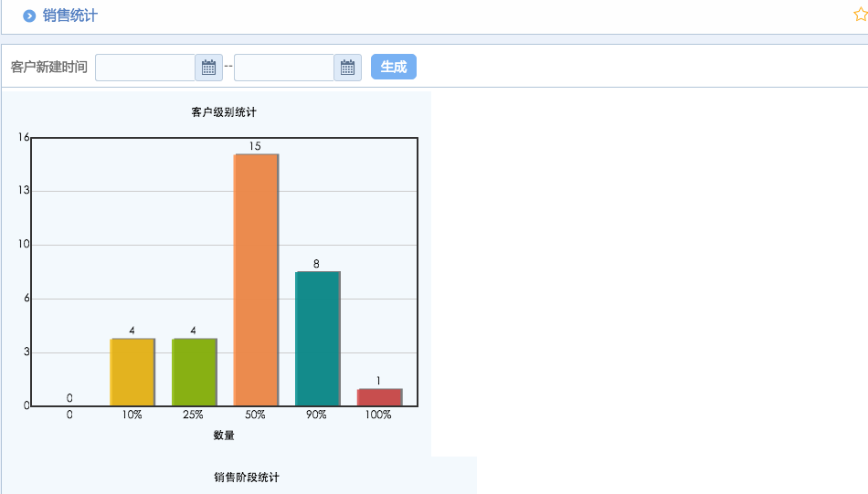The height and width of the screenshot is (494, 868).
Task: Click the circular arrow icon beside 销售统计
Action: pyautogui.click(x=29, y=16)
